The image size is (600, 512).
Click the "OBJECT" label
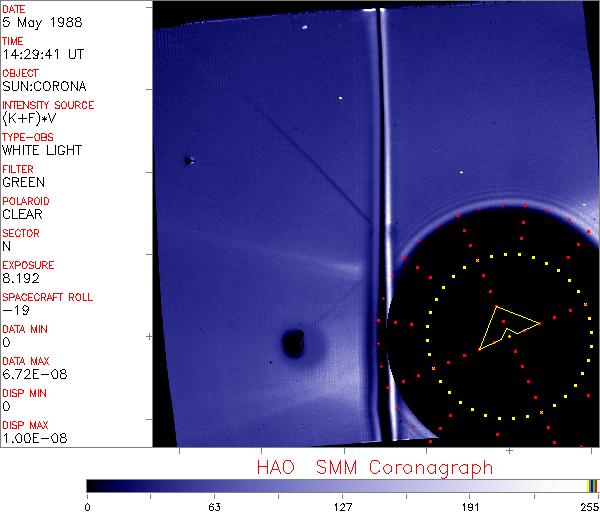point(20,73)
